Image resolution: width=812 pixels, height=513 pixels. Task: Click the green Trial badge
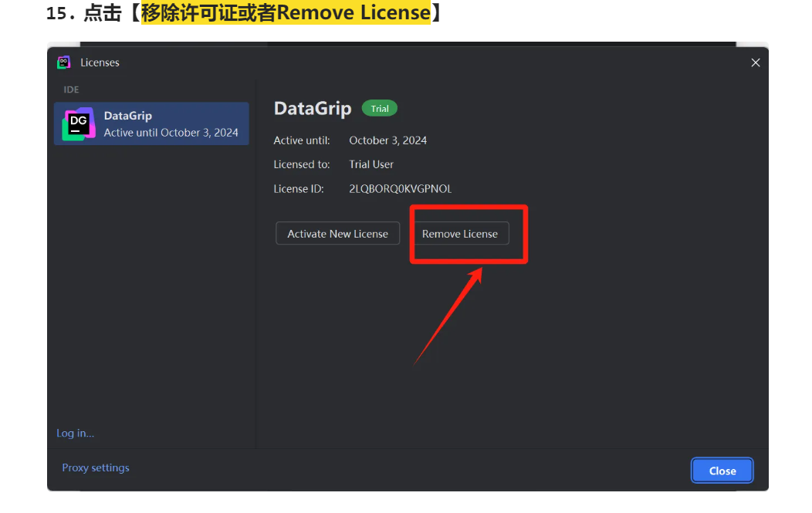coord(380,108)
